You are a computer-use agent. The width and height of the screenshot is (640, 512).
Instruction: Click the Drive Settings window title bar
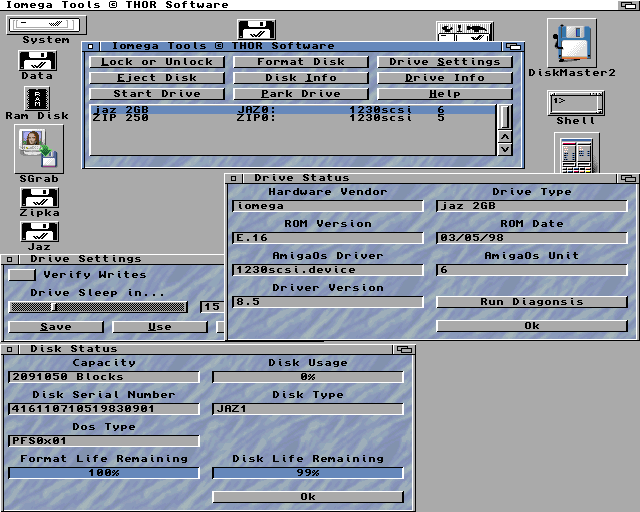click(x=120, y=259)
